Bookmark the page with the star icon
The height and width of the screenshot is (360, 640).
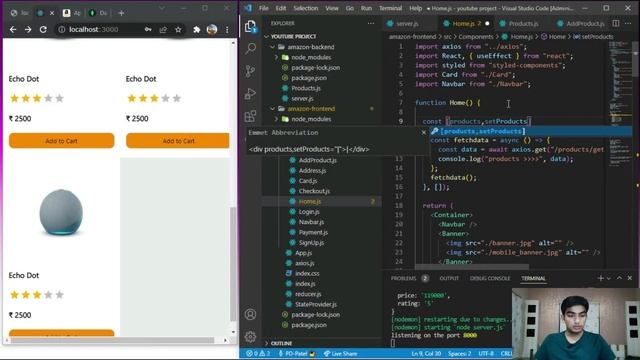pos(178,29)
